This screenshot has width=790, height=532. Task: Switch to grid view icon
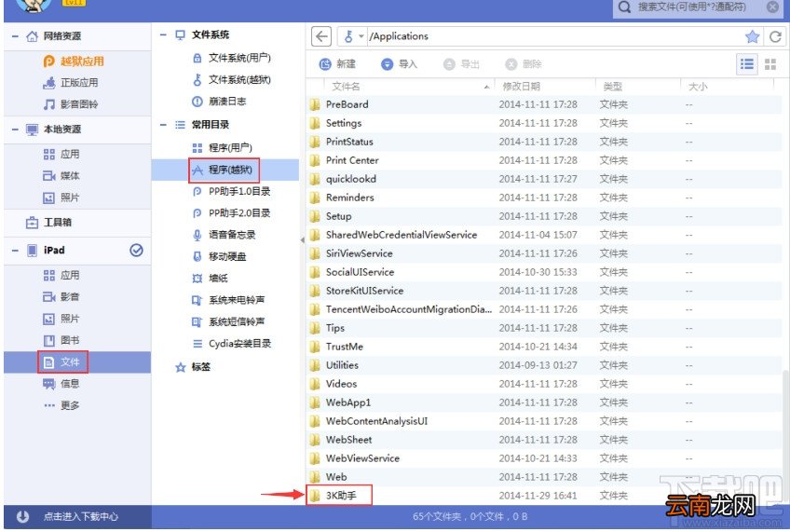(x=770, y=64)
